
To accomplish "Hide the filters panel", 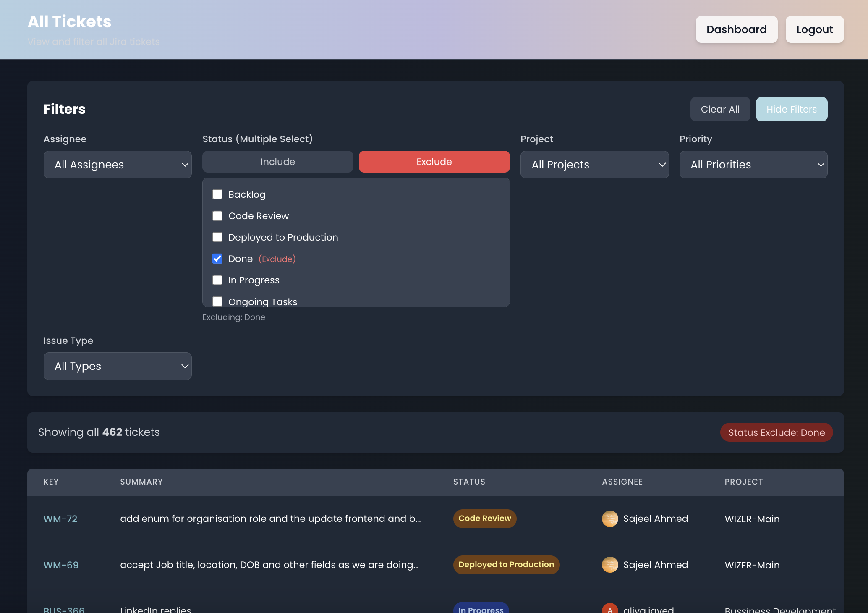I will point(792,109).
